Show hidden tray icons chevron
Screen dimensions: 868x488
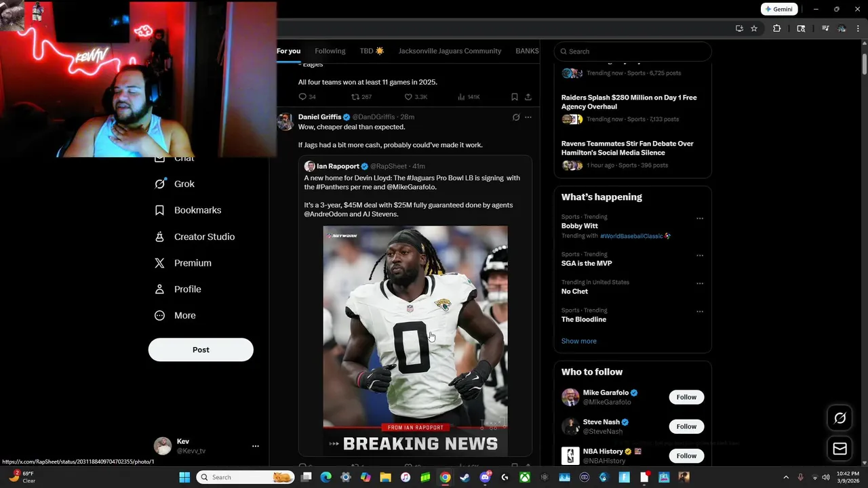786,477
